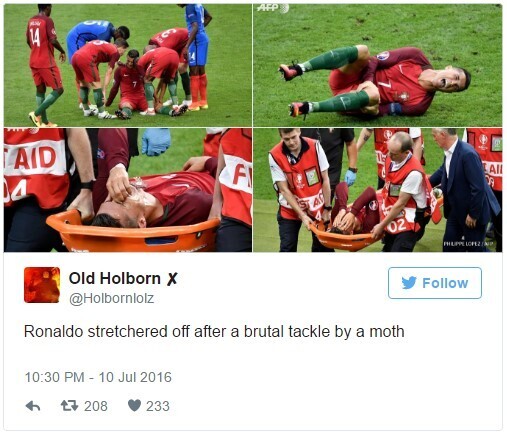
Task: Click the Philippe Lopez photo credit text
Action: 469,244
